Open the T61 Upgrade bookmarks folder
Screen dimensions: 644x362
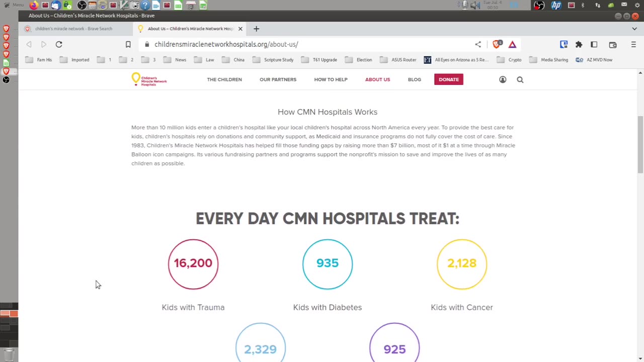[319, 60]
